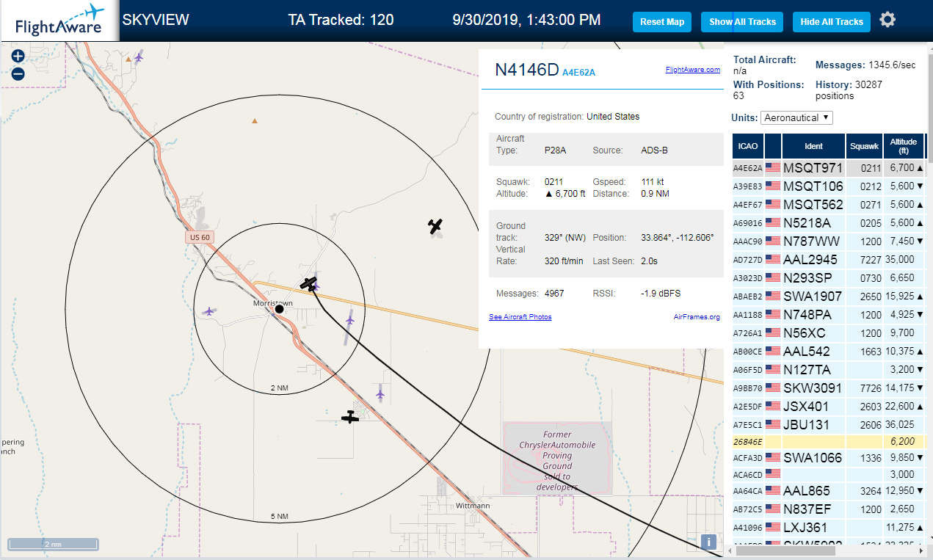Open the AirFrames.org link
The height and width of the screenshot is (560, 933).
[x=697, y=317]
